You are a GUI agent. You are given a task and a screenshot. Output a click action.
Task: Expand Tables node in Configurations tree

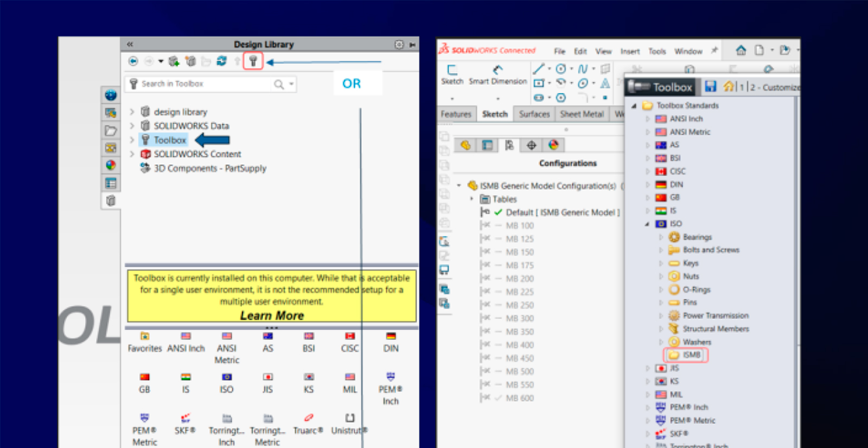point(471,199)
